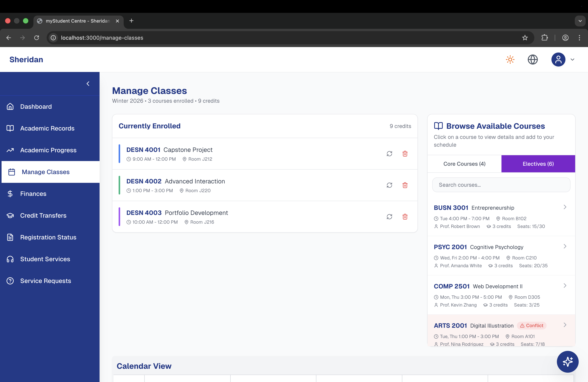Click the swap icon for DESN 4003
The image size is (588, 382).
389,217
